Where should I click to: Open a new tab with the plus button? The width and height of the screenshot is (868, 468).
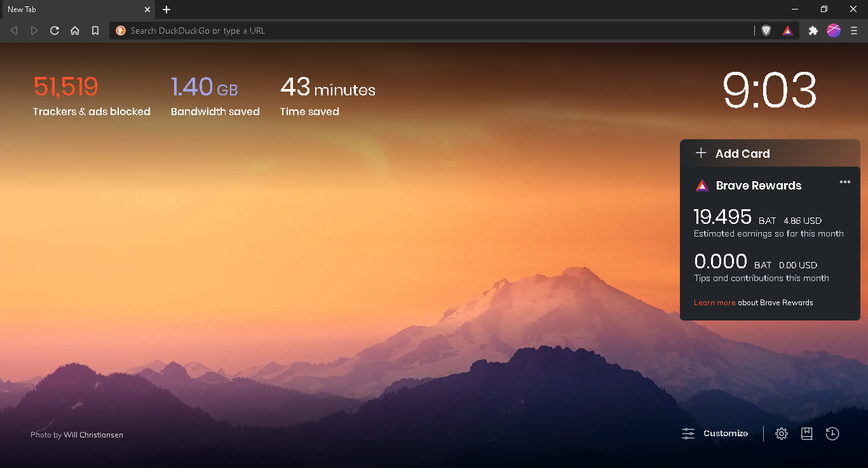point(166,10)
